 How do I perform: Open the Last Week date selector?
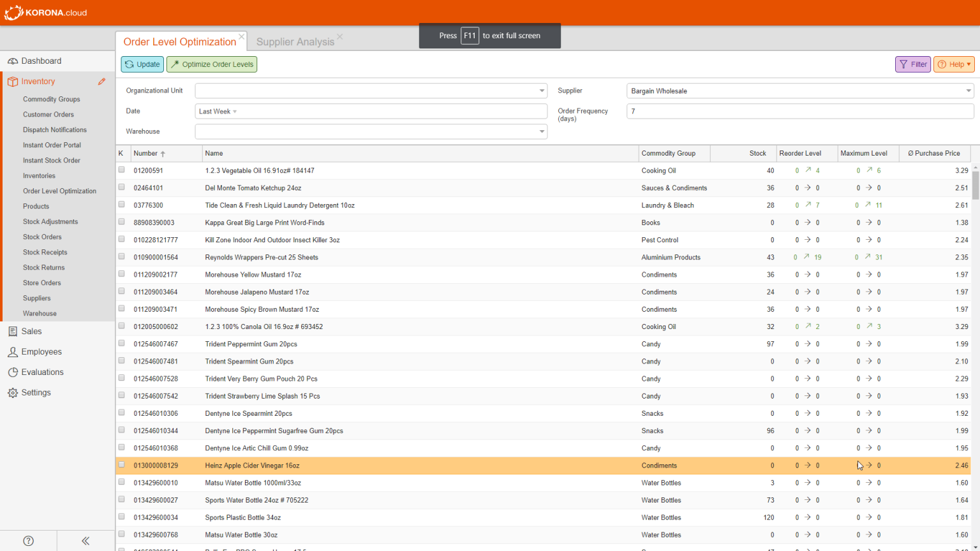point(216,111)
